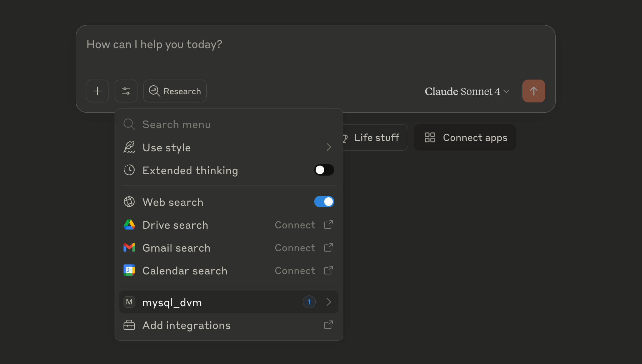Click the Web search label

point(173,202)
